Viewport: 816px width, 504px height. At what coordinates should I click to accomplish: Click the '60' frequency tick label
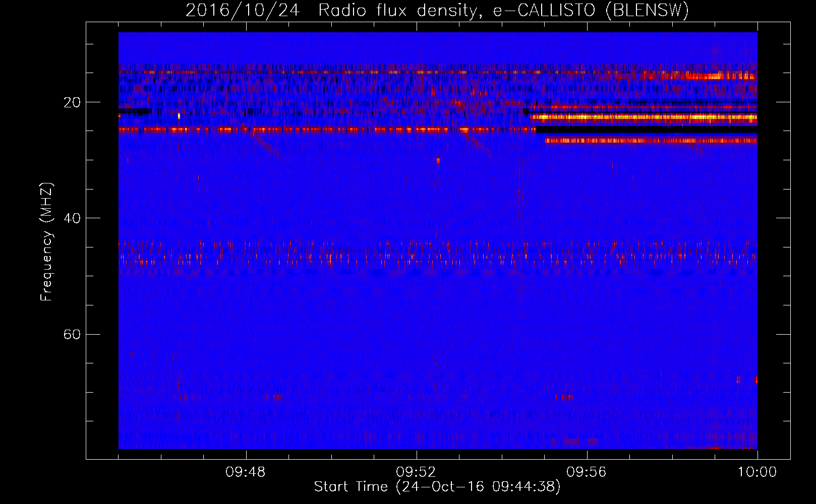tap(72, 334)
